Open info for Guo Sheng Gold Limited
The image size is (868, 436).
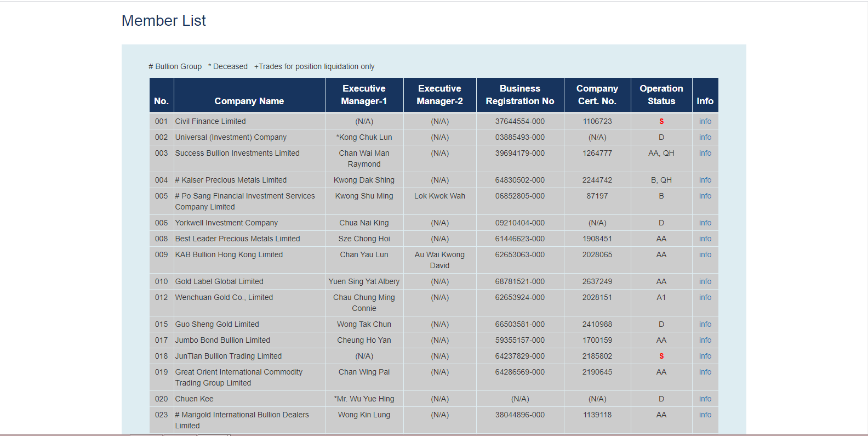point(705,324)
